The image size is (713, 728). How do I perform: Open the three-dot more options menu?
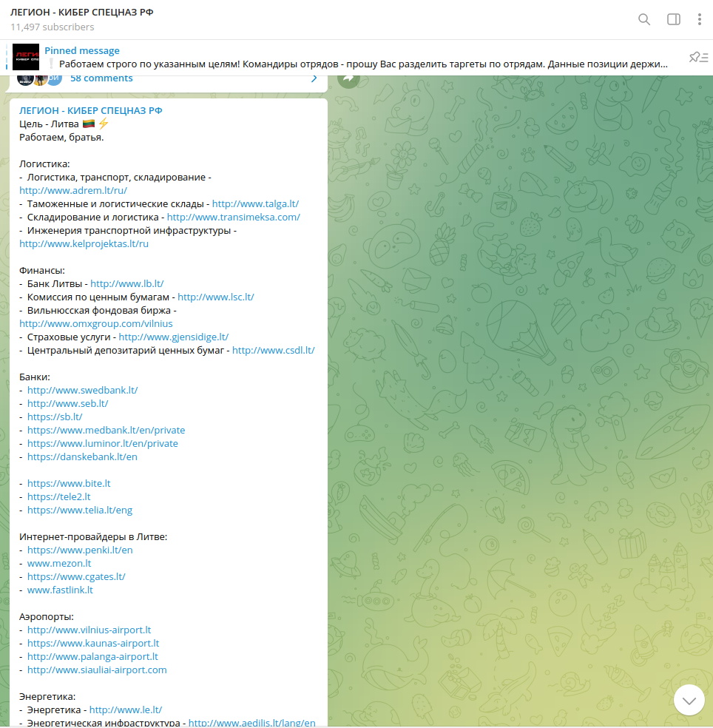(x=699, y=20)
